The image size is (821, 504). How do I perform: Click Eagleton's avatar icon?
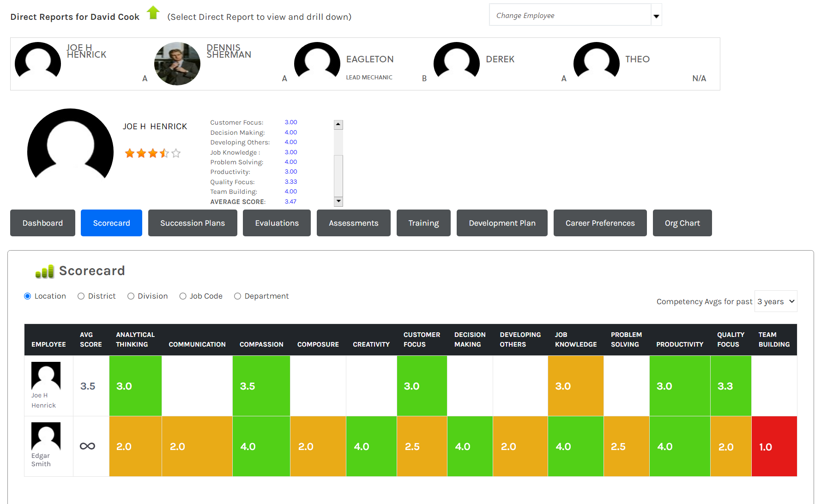coord(317,61)
